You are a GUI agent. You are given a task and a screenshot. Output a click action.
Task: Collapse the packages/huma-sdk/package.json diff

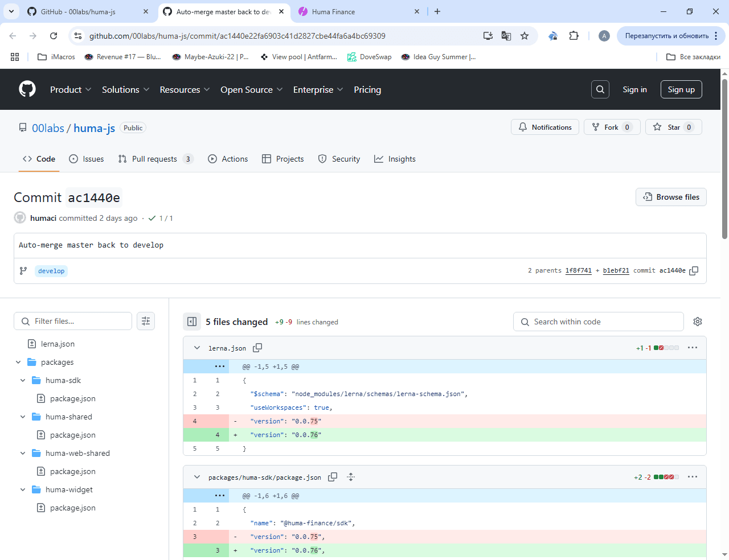click(x=197, y=477)
